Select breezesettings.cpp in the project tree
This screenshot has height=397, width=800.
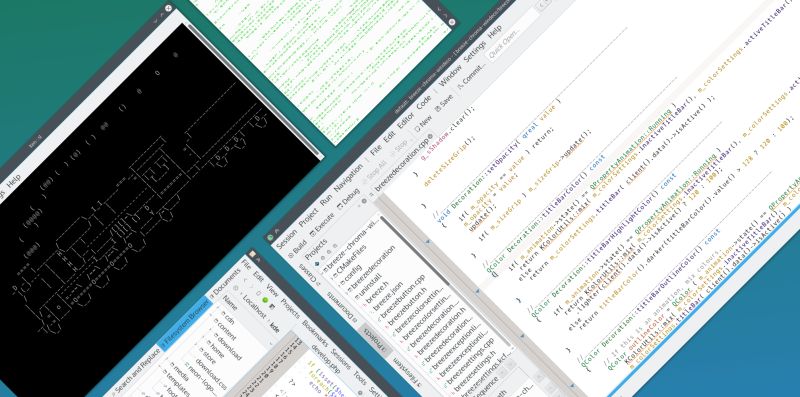pos(470,361)
